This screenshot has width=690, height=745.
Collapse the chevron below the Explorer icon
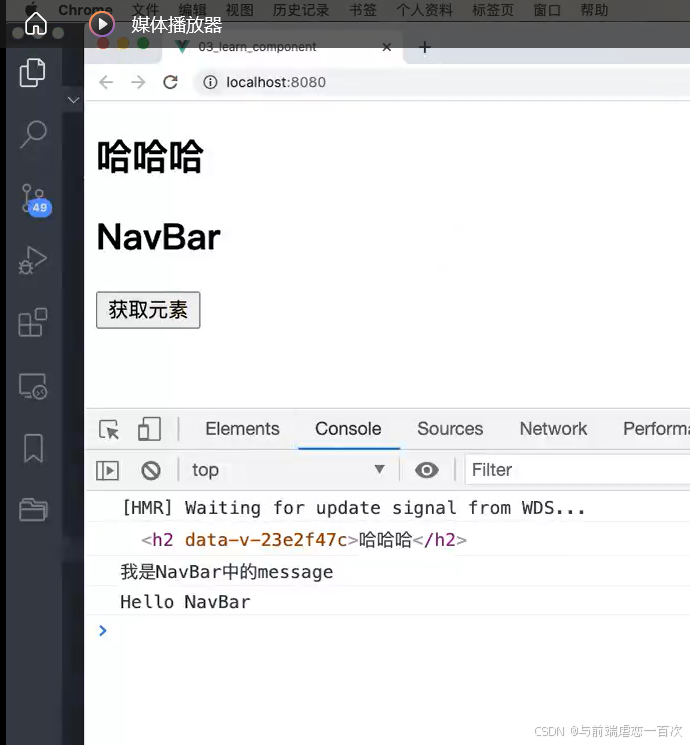(x=73, y=100)
